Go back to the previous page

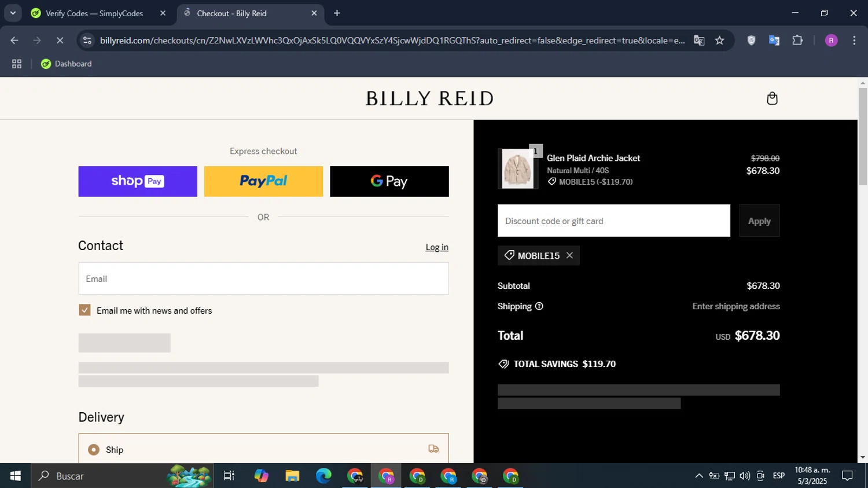pyautogui.click(x=14, y=41)
